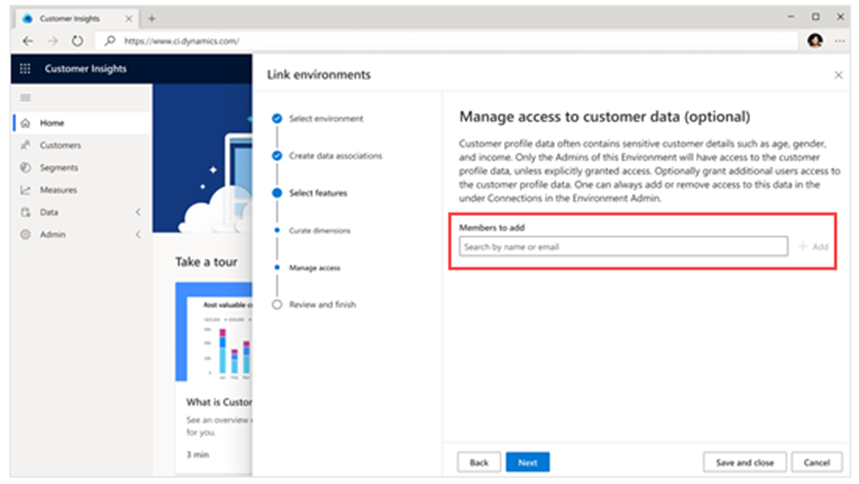The image size is (859, 484).
Task: Open browser settings ellipsis menu
Action: tap(839, 41)
